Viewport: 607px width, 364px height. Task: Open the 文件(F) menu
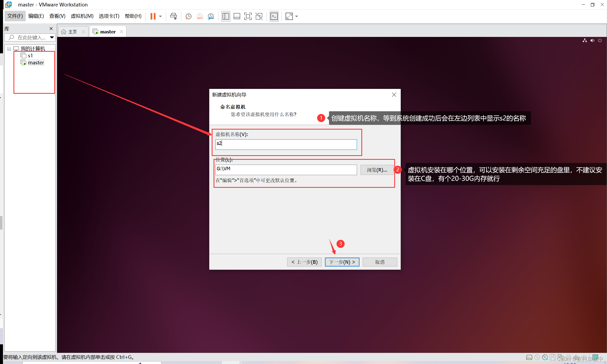click(15, 16)
